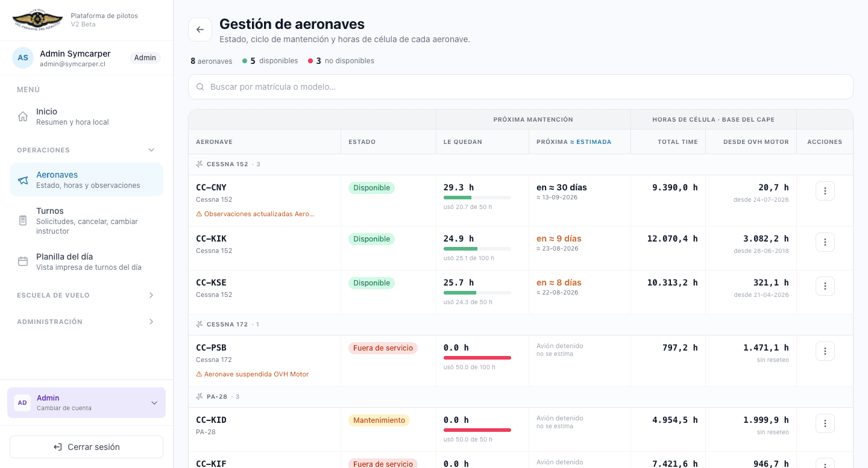Click the magnifier icon in the search bar
This screenshot has height=468, width=868.
200,87
